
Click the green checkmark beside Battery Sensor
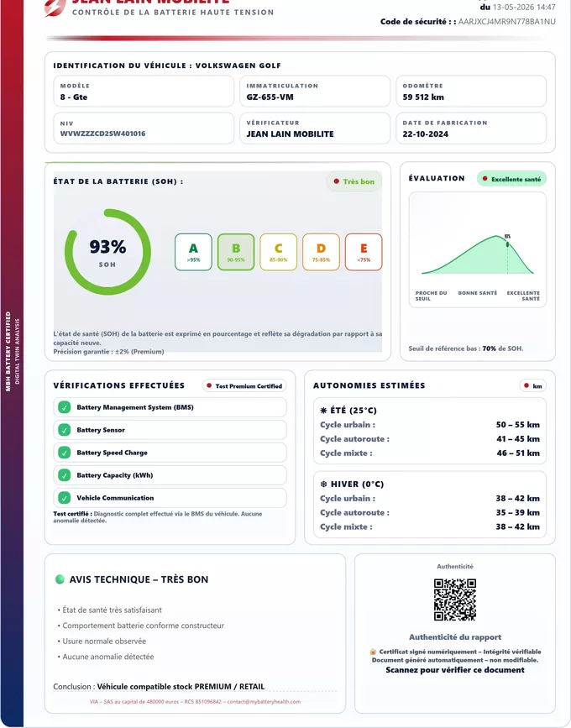tap(64, 430)
